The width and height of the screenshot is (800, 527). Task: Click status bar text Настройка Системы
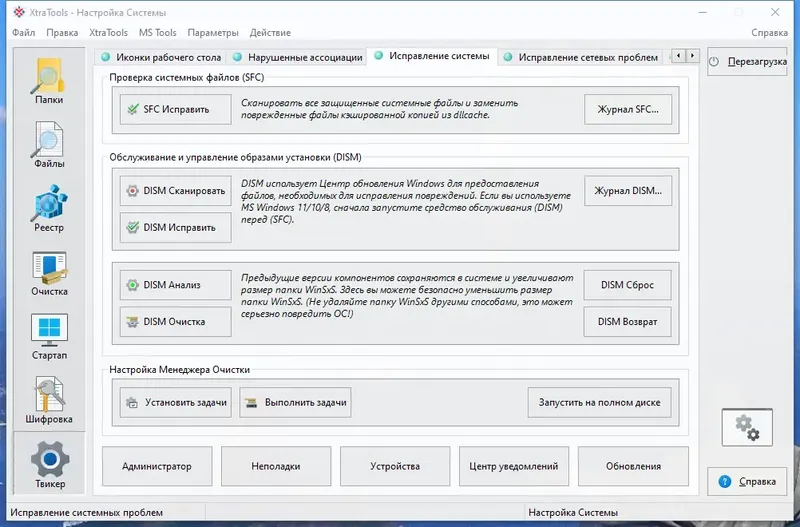tap(573, 512)
